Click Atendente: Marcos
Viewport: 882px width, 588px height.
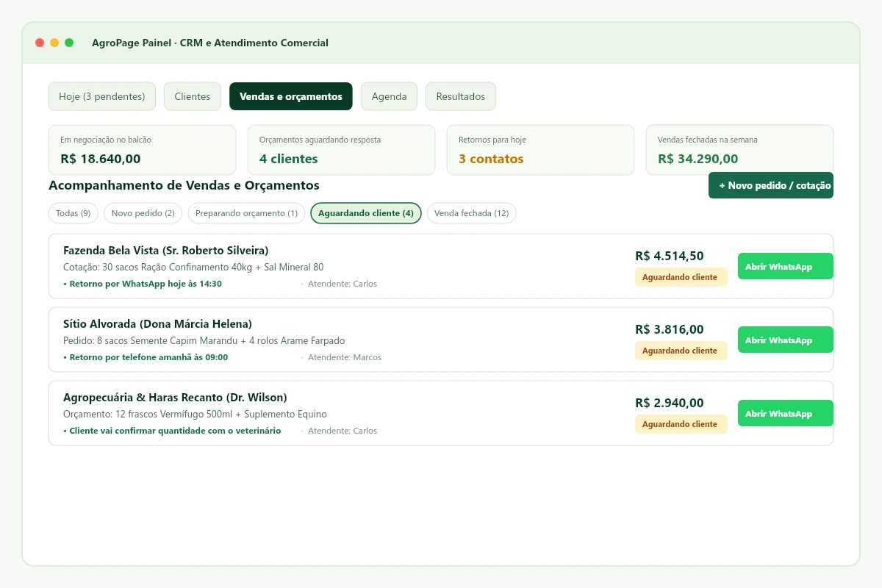345,357
